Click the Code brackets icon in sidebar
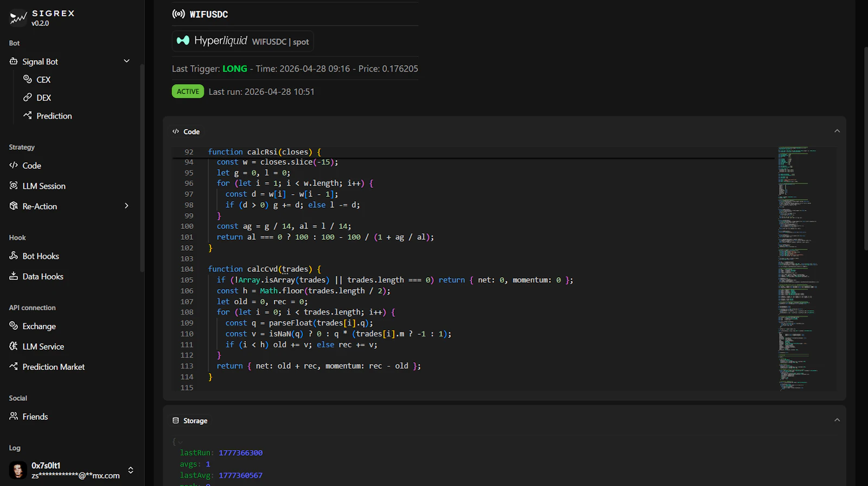Image resolution: width=868 pixels, height=486 pixels. click(14, 165)
